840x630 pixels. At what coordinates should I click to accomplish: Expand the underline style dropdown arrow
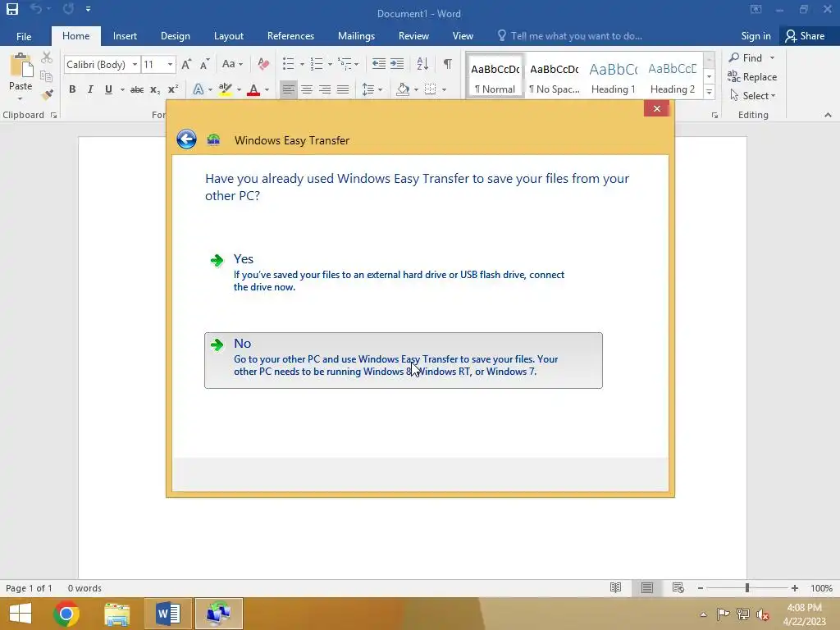(122, 89)
